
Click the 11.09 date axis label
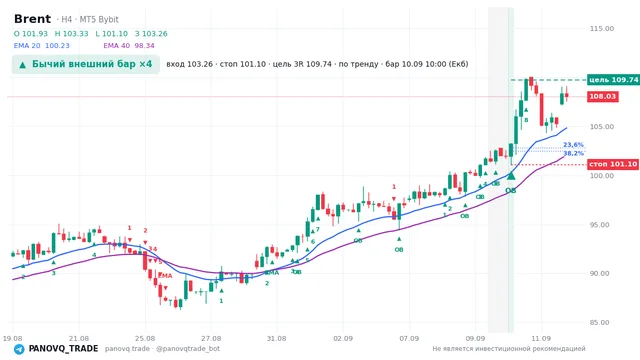pyautogui.click(x=541, y=338)
